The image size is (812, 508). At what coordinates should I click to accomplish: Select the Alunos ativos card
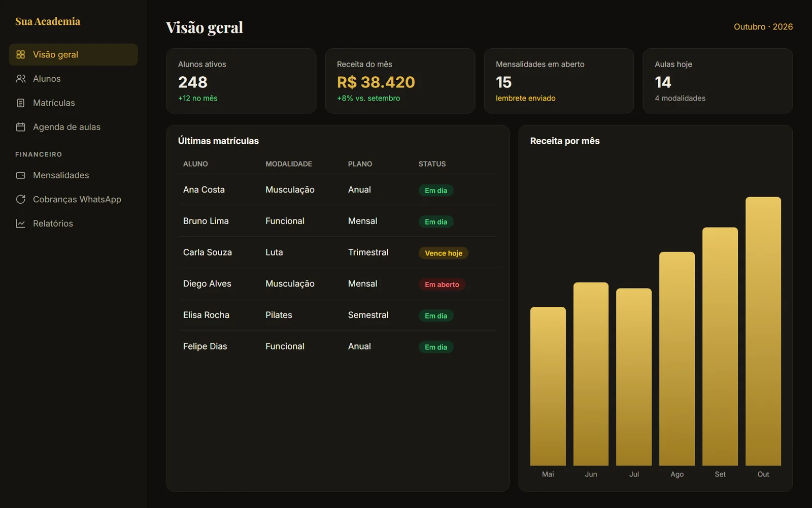(241, 81)
